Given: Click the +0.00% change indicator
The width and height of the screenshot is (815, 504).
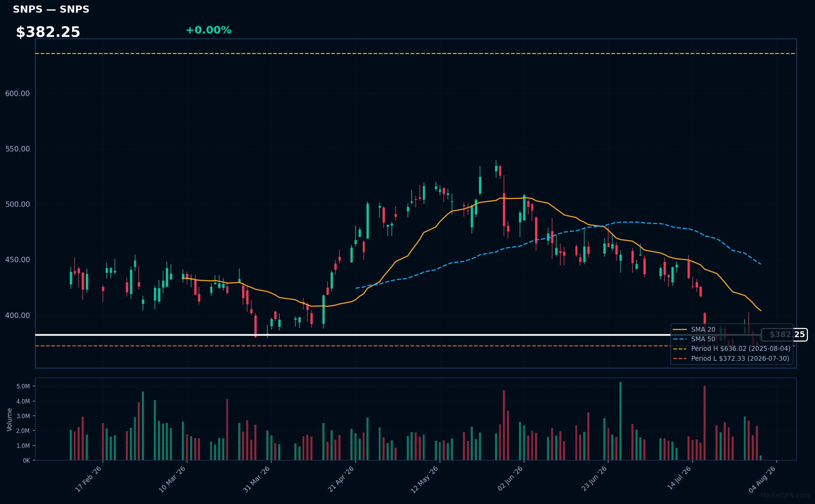Looking at the screenshot, I should coord(209,30).
